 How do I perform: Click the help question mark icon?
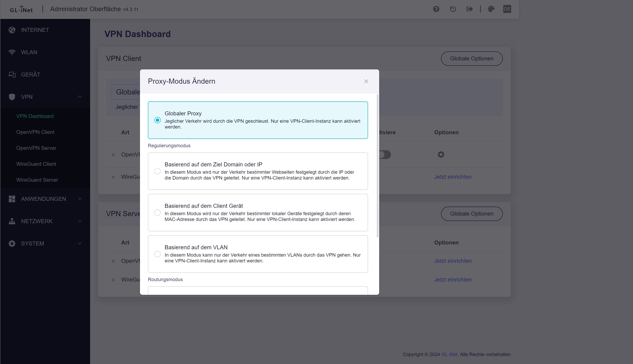pos(436,9)
